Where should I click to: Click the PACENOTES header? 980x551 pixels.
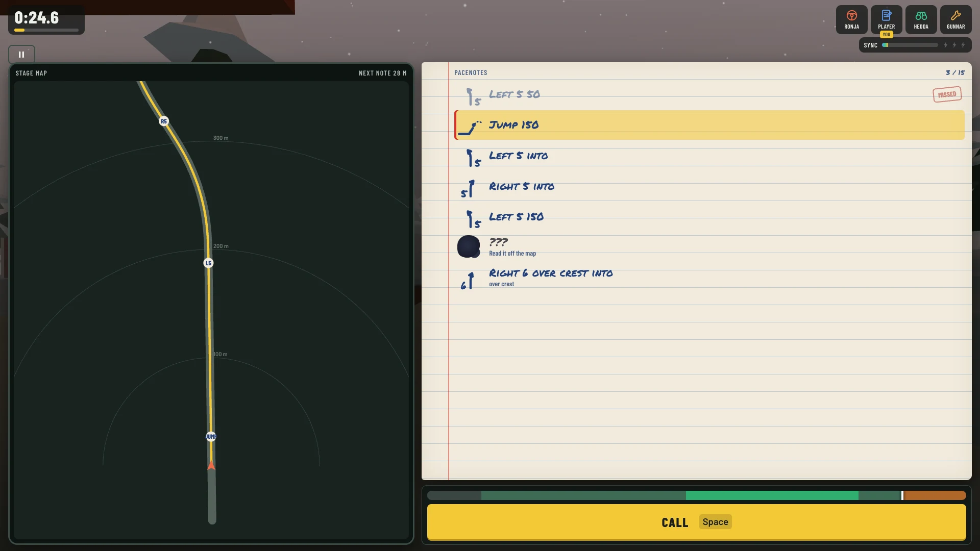click(471, 72)
